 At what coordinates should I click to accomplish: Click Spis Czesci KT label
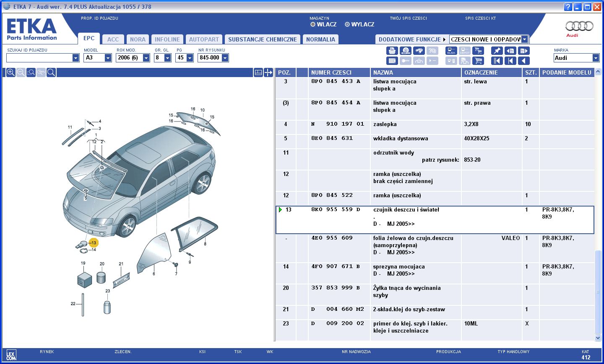click(x=480, y=18)
